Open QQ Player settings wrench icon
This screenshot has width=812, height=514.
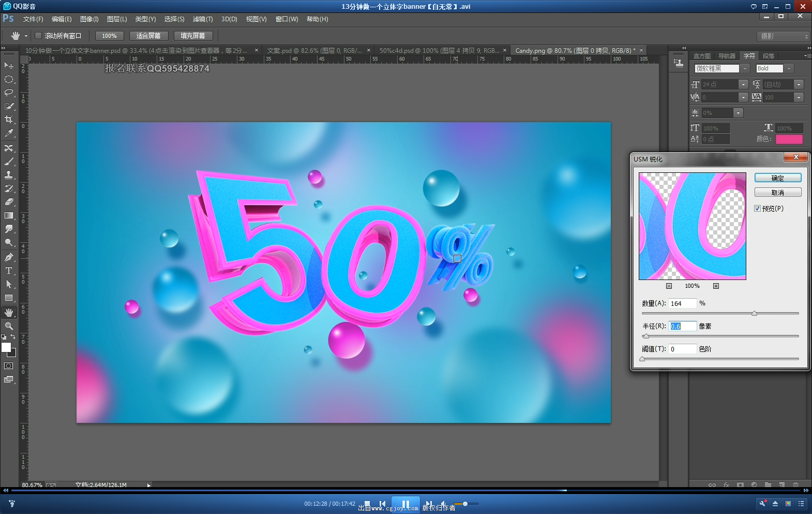pos(762,503)
